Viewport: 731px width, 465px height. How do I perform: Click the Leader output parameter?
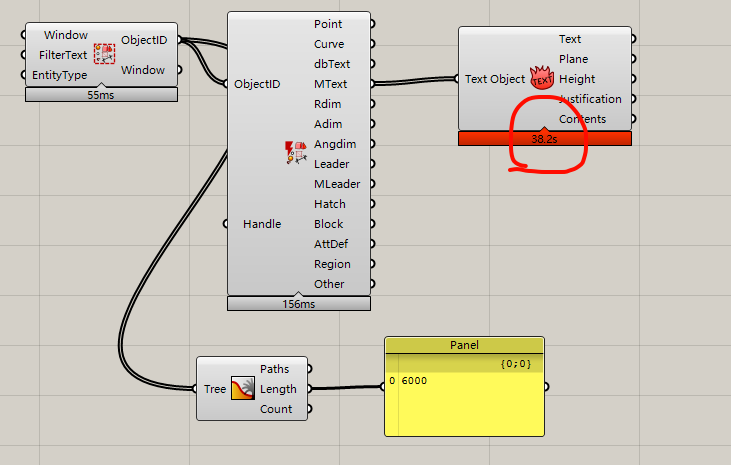[x=331, y=164]
